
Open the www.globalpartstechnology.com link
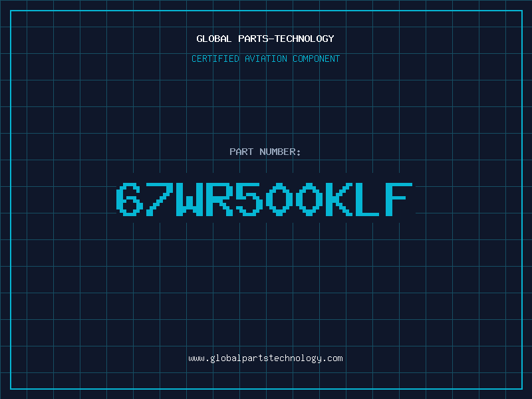tap(265, 358)
